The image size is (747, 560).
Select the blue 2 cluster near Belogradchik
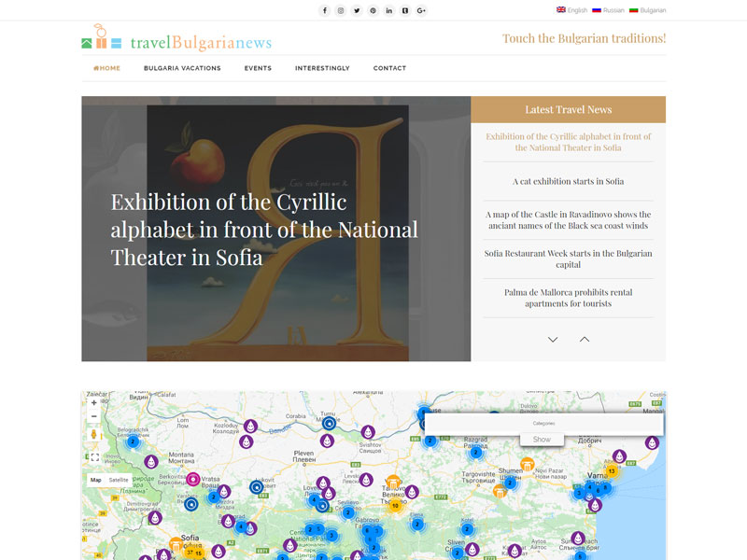pos(133,441)
